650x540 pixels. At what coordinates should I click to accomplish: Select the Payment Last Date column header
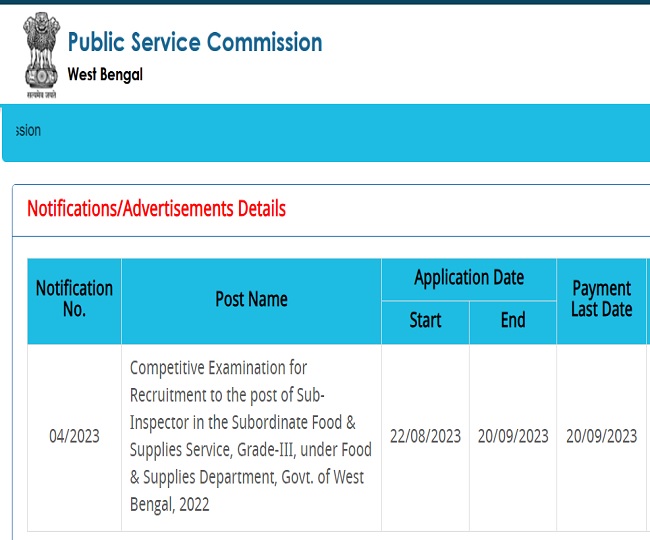click(x=601, y=299)
